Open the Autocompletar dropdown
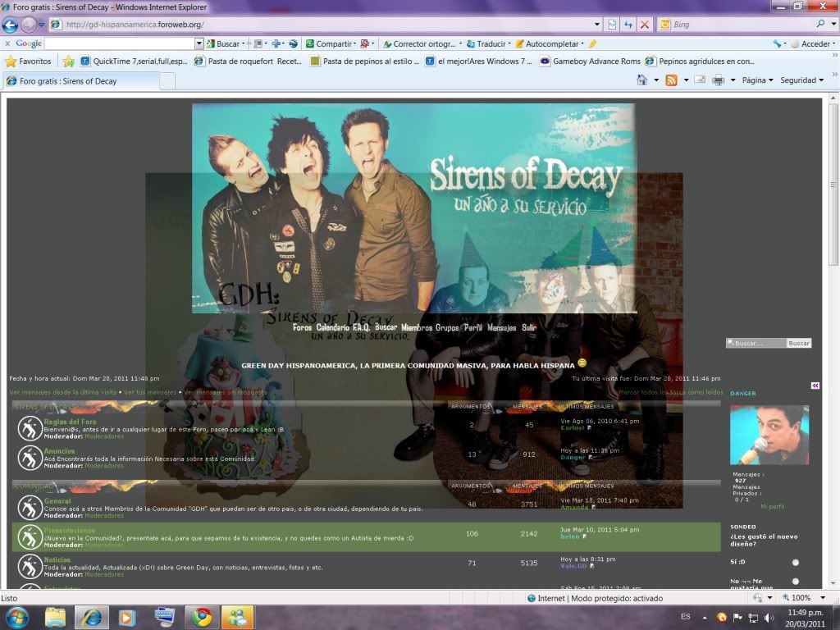Image resolution: width=840 pixels, height=630 pixels. tap(582, 44)
